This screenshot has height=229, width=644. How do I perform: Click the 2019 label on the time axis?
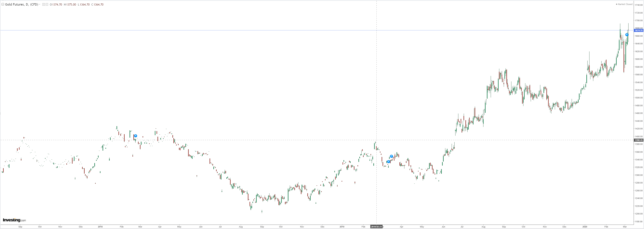342,227
